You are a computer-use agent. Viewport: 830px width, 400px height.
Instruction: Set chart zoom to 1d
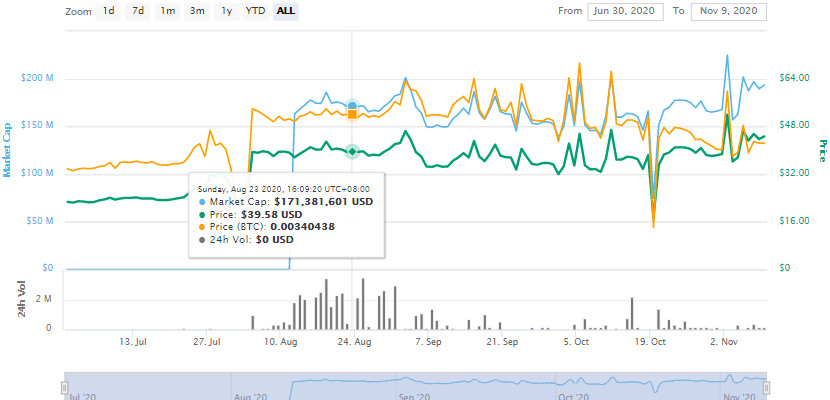109,11
